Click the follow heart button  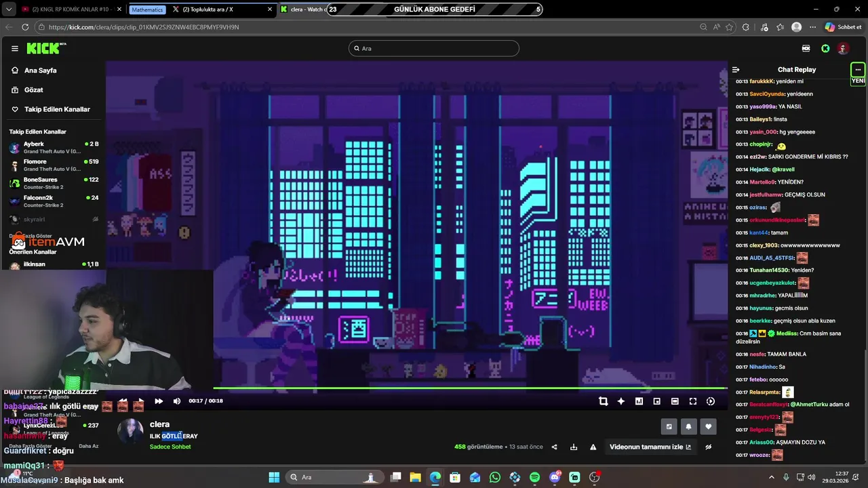pyautogui.click(x=709, y=426)
